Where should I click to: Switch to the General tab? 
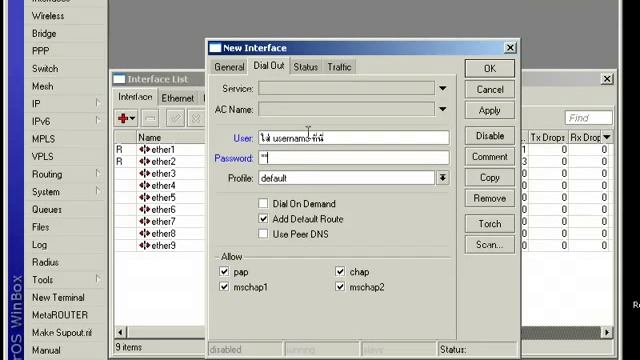pyautogui.click(x=229, y=67)
